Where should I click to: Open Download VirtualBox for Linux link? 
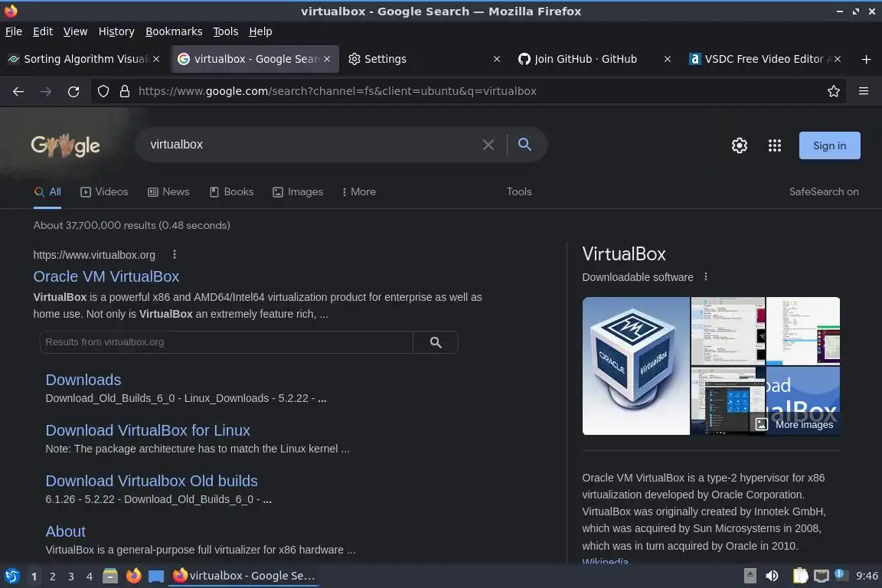pyautogui.click(x=148, y=430)
